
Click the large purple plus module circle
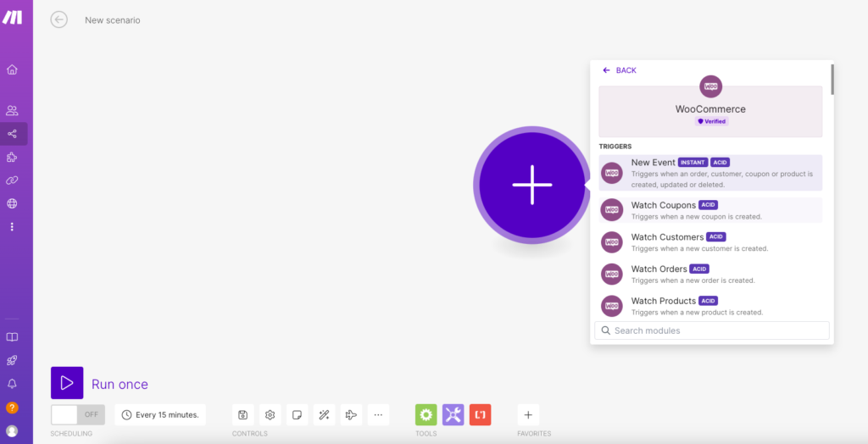coord(532,185)
